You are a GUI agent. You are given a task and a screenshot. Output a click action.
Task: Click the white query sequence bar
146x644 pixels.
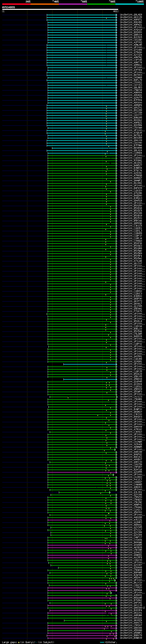[60, 9]
